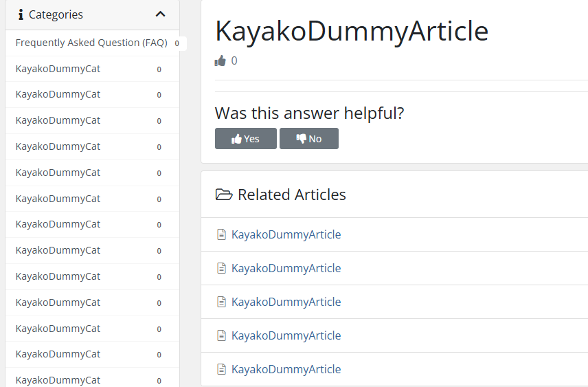Click the document icon of the second related article
This screenshot has width=588, height=387.
coord(221,269)
